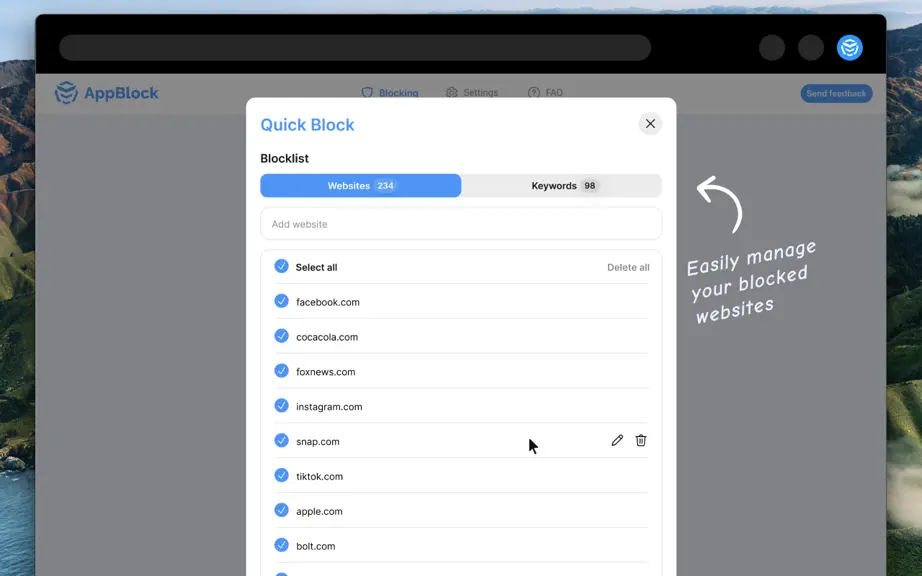Click the AppBlock extension icon in browser toolbar

(849, 48)
